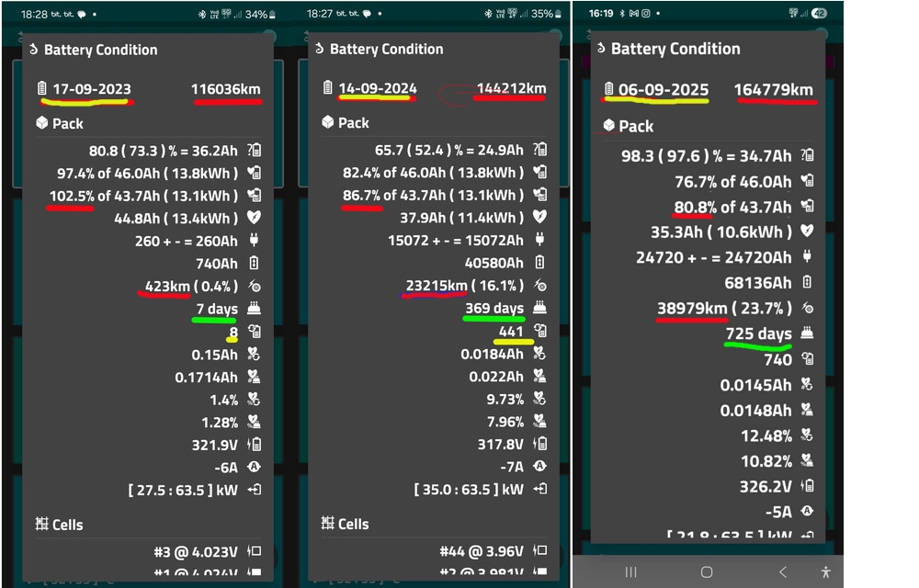Viewport: 919px width, 588px height.
Task: Tap plug icon beside 15072 + - = 15072Ah
Action: [x=539, y=240]
